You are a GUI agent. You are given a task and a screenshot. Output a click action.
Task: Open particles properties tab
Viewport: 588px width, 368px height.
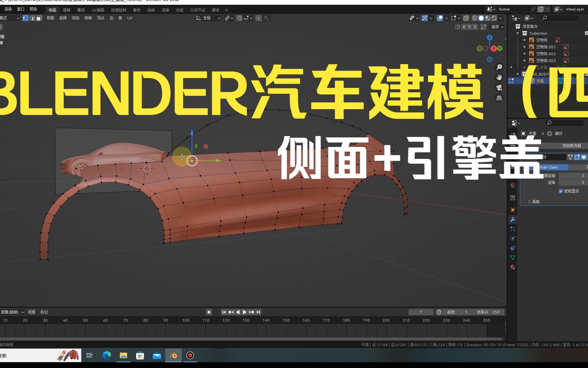(x=513, y=229)
